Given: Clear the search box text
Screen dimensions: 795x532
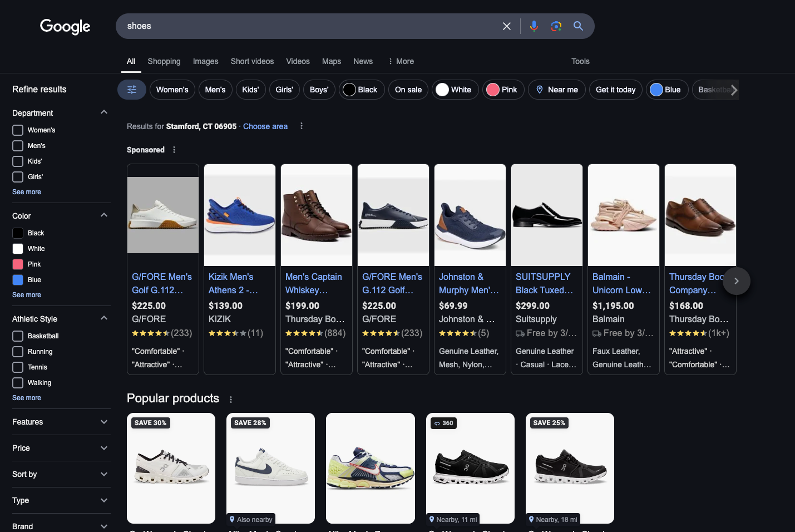Looking at the screenshot, I should tap(506, 26).
